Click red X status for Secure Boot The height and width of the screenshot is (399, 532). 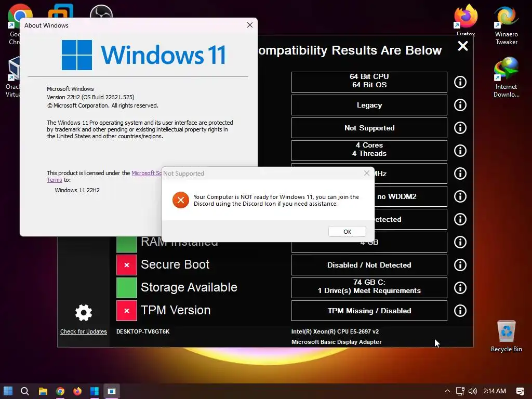click(x=127, y=265)
